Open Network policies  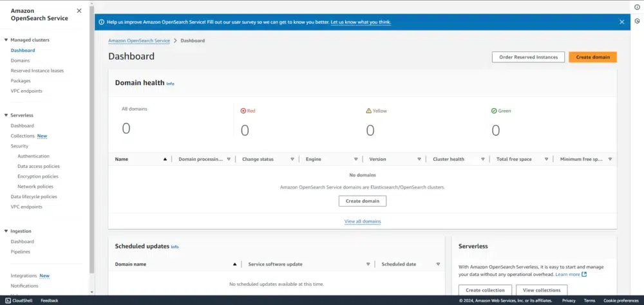[x=35, y=187]
